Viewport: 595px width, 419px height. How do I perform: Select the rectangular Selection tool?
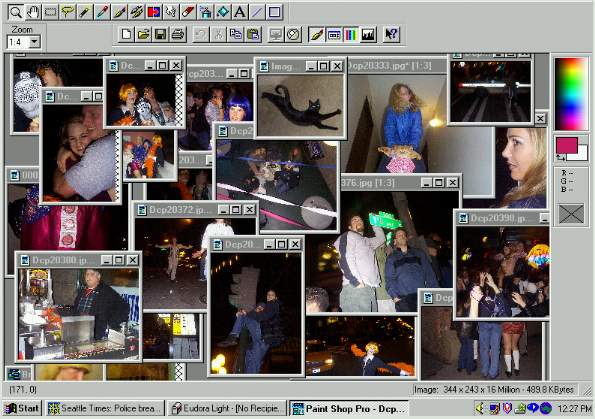(x=50, y=12)
